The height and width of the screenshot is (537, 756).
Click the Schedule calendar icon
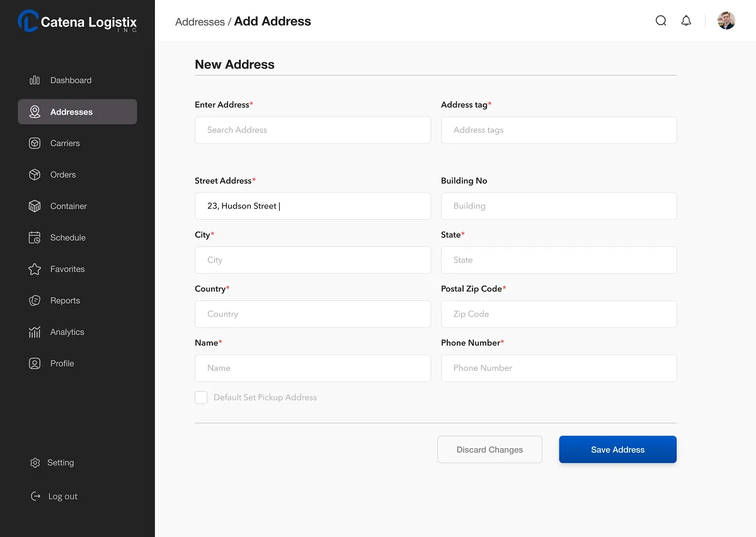(35, 238)
